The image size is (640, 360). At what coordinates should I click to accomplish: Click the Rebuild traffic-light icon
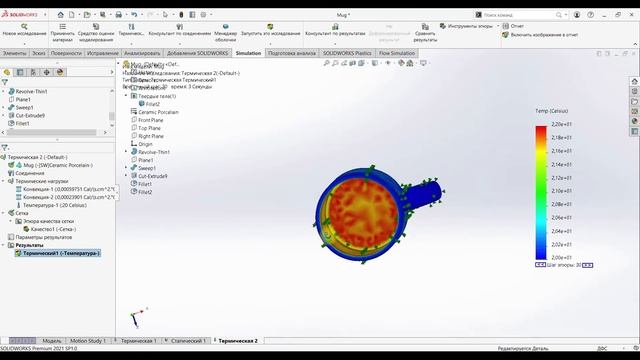point(181,15)
